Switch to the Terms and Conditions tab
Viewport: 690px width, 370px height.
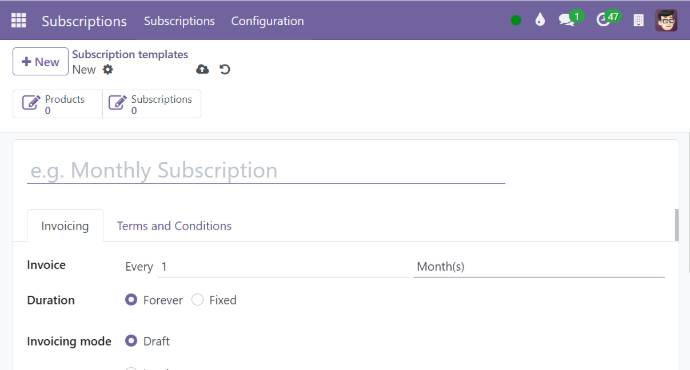click(174, 226)
